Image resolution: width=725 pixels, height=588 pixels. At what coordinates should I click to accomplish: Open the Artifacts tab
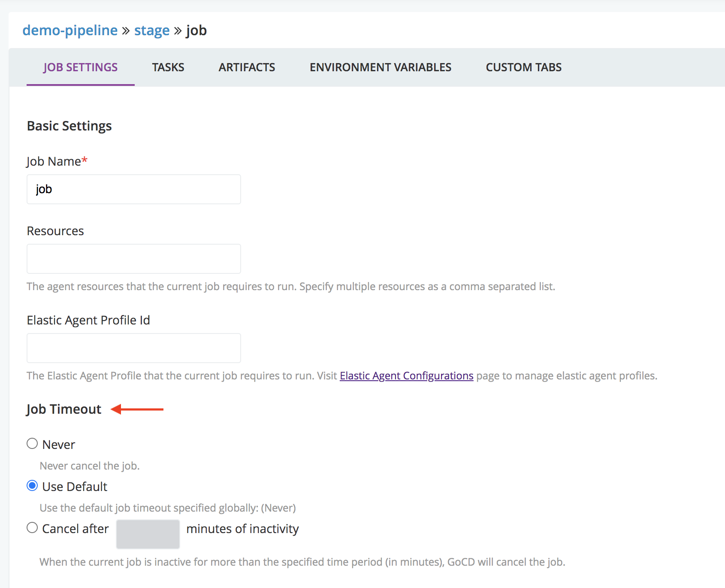(x=247, y=67)
